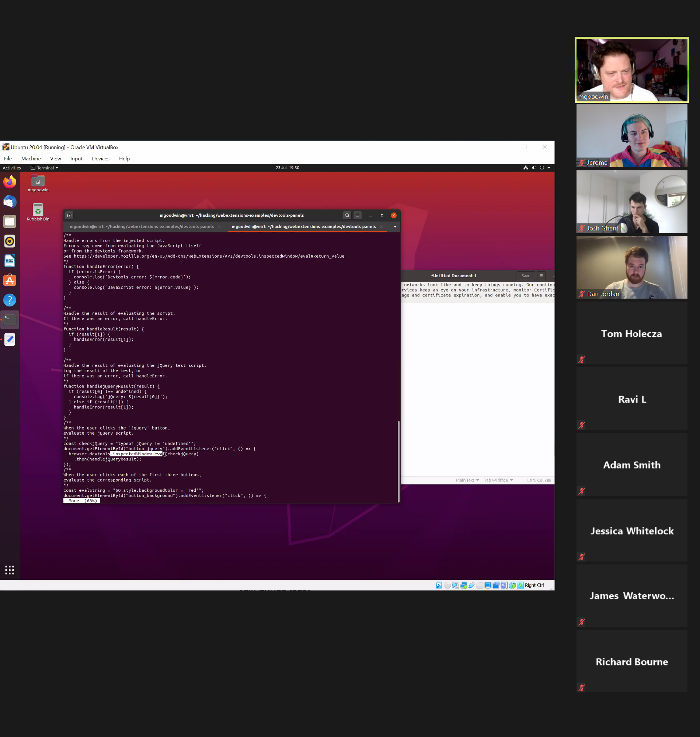
Task: Click the terminal search magnifier icon
Action: [347, 215]
